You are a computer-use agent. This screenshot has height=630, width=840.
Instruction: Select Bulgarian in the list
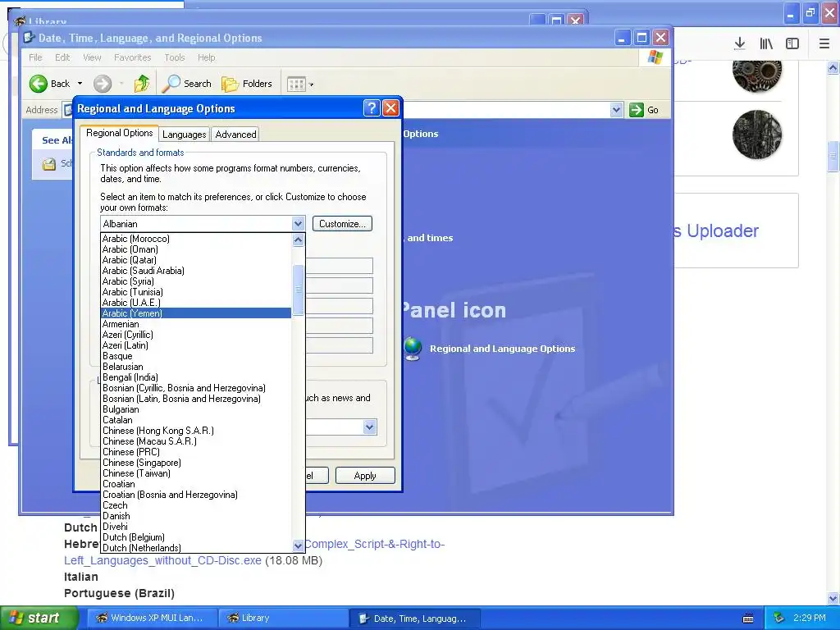(x=196, y=409)
